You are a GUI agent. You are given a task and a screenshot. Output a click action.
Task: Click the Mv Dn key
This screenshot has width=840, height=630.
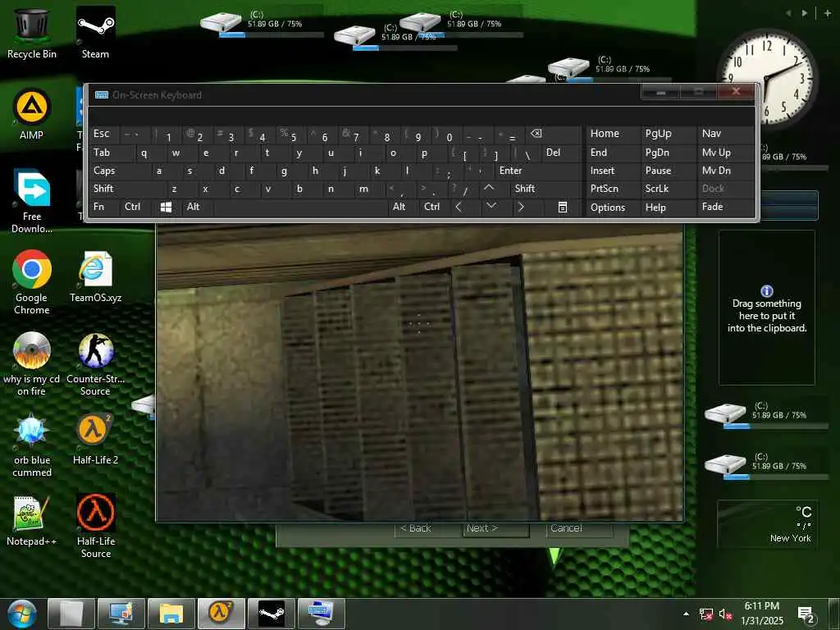tap(725, 171)
